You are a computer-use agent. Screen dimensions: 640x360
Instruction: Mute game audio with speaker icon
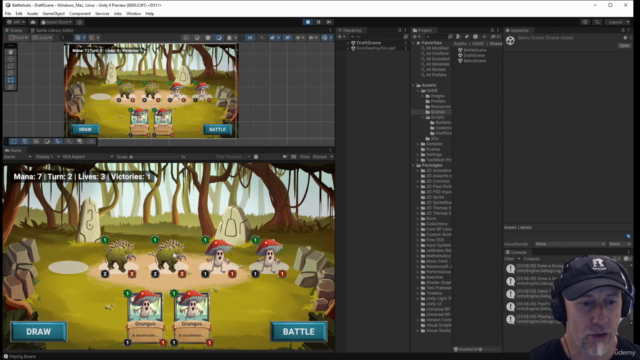pyautogui.click(x=284, y=157)
